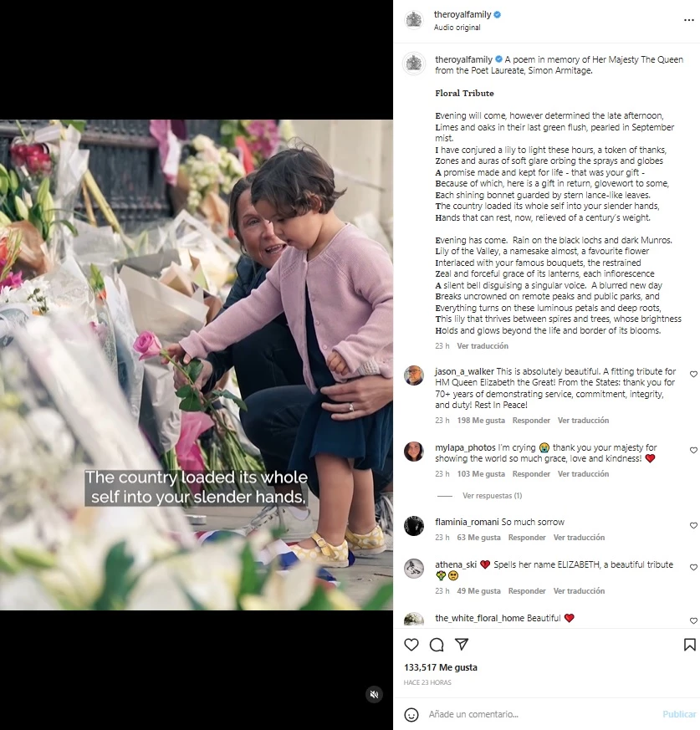Like the post with heart icon
This screenshot has width=700, height=730.
(411, 645)
